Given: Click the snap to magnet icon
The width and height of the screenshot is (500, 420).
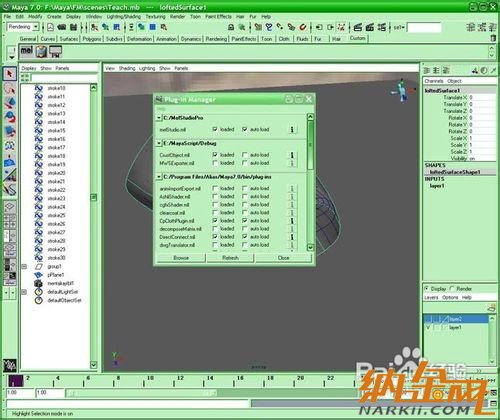Looking at the screenshot, I should [x=302, y=27].
